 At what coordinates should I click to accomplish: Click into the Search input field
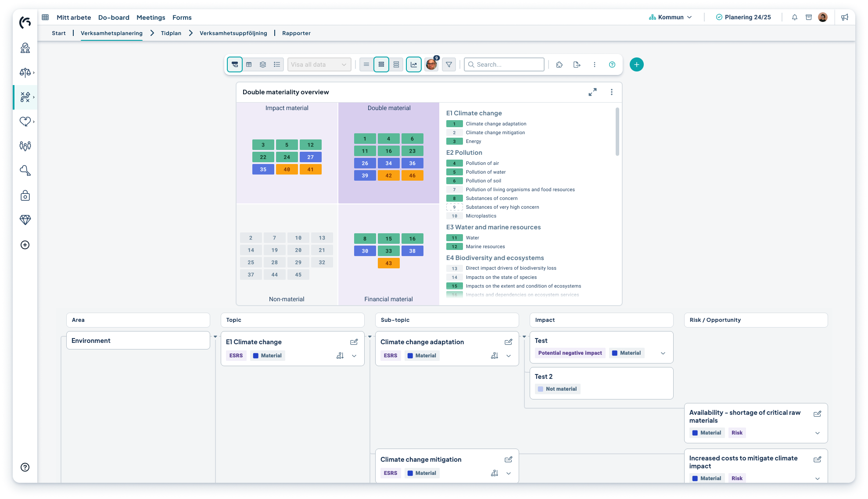[508, 64]
